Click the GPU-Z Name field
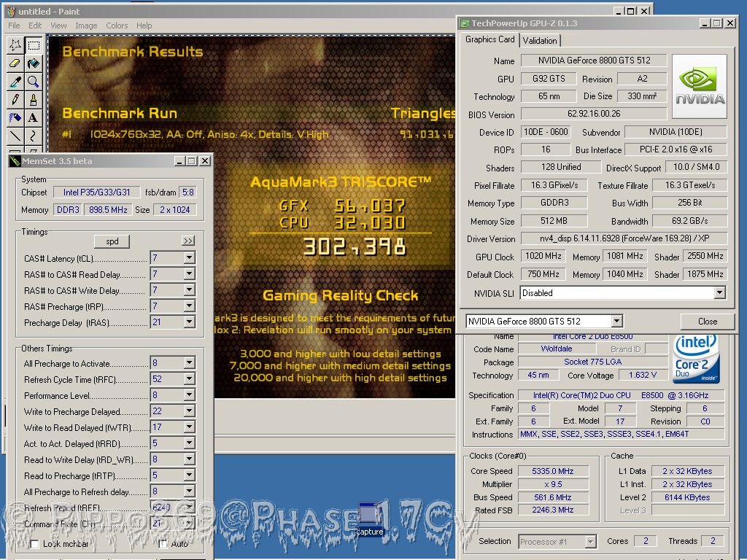Image resolution: width=747 pixels, height=560 pixels. pos(594,61)
